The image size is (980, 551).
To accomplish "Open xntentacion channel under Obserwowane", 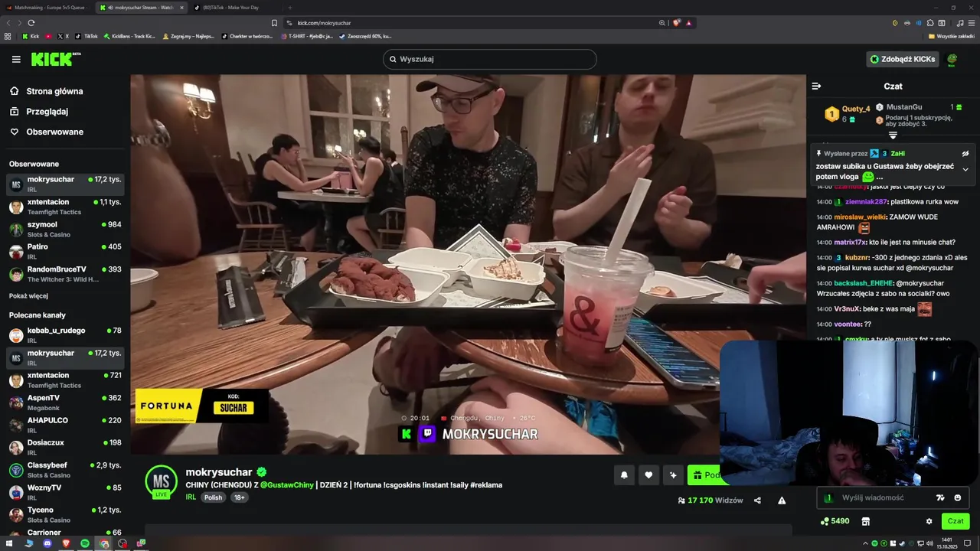I will coord(65,207).
